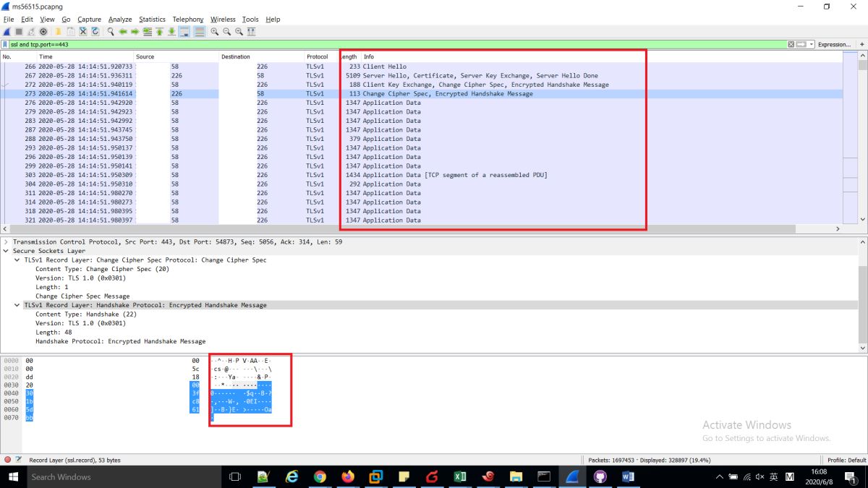Open the Edit menu
This screenshot has height=488, width=868.
point(27,20)
